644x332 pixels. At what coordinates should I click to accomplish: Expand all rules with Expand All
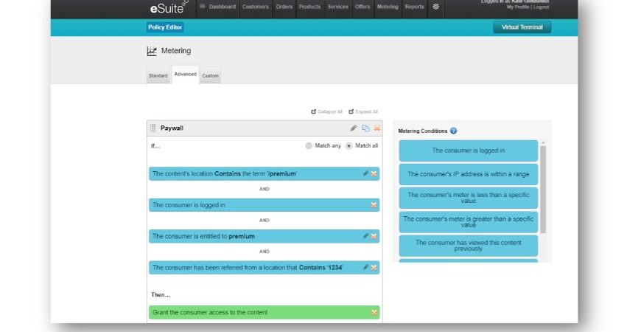[363, 111]
